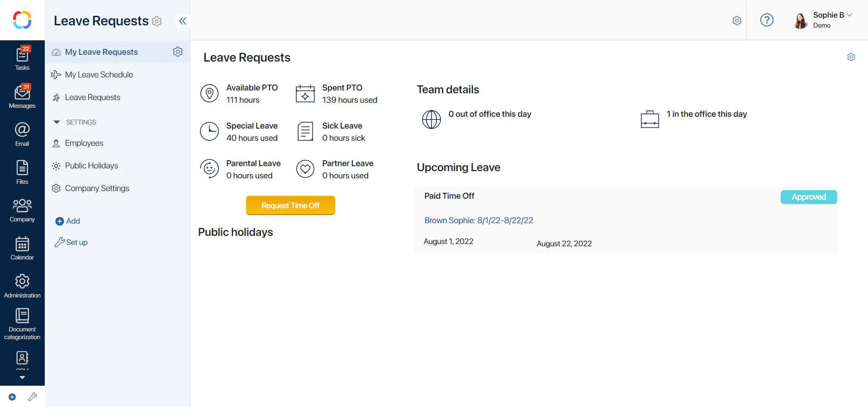The height and width of the screenshot is (407, 868).
Task: Open the Administration gear icon
Action: pyautogui.click(x=22, y=286)
